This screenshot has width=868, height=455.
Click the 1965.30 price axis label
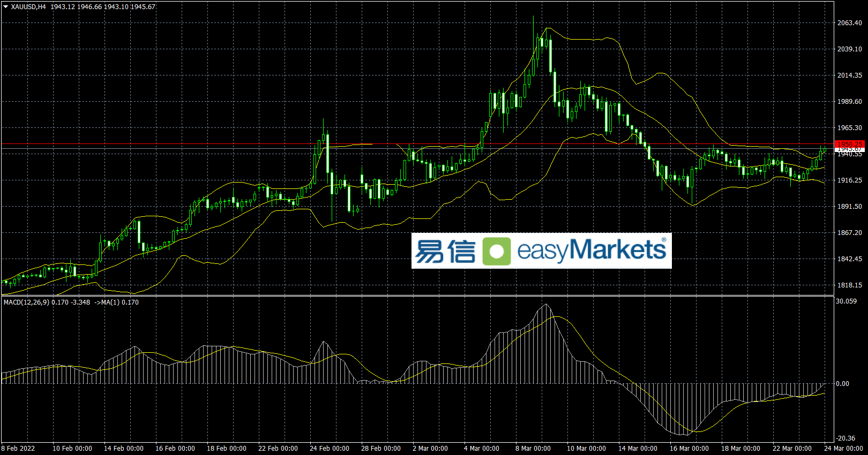tap(850, 128)
